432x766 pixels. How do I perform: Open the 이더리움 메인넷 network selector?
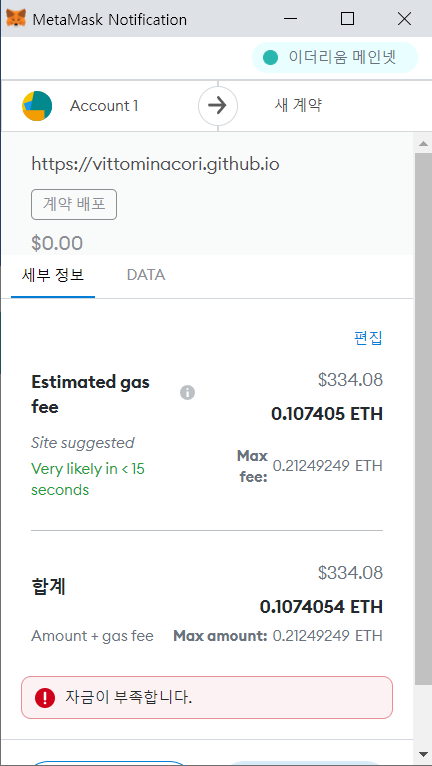335,58
